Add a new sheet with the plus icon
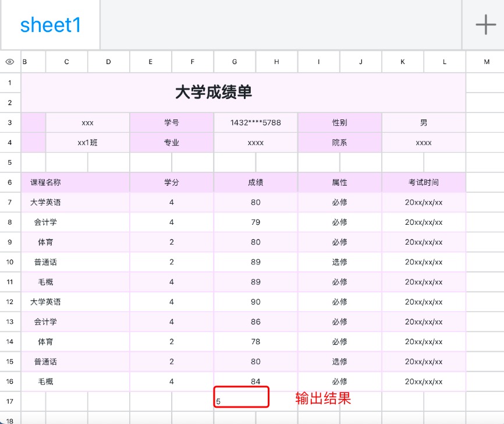The image size is (504, 424). point(485,24)
